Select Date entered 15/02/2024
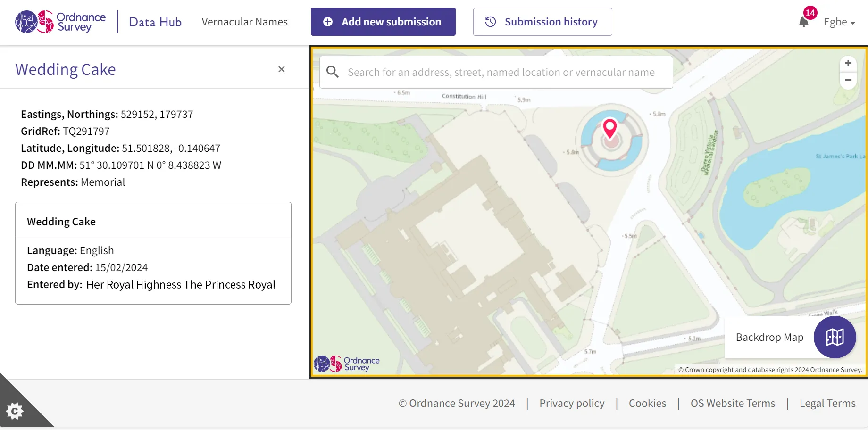Image resolution: width=868 pixels, height=430 pixels. tap(87, 267)
